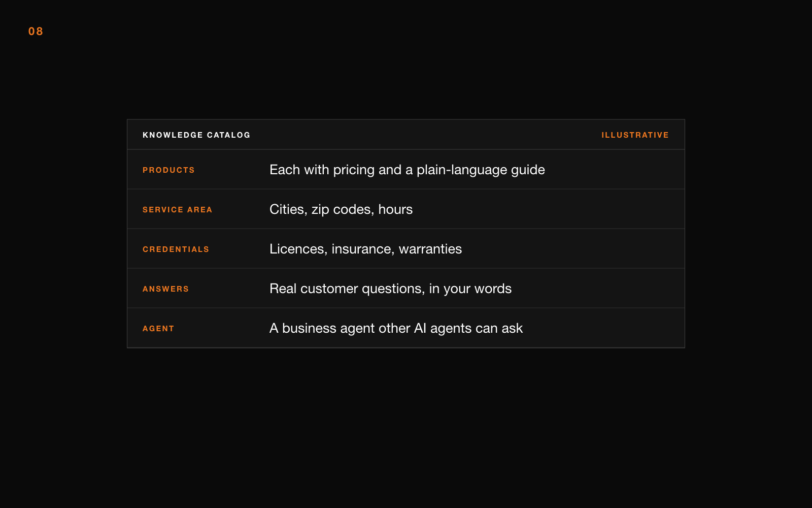Click the word 'CATALOG' in the header
812x508 pixels.
coord(228,135)
